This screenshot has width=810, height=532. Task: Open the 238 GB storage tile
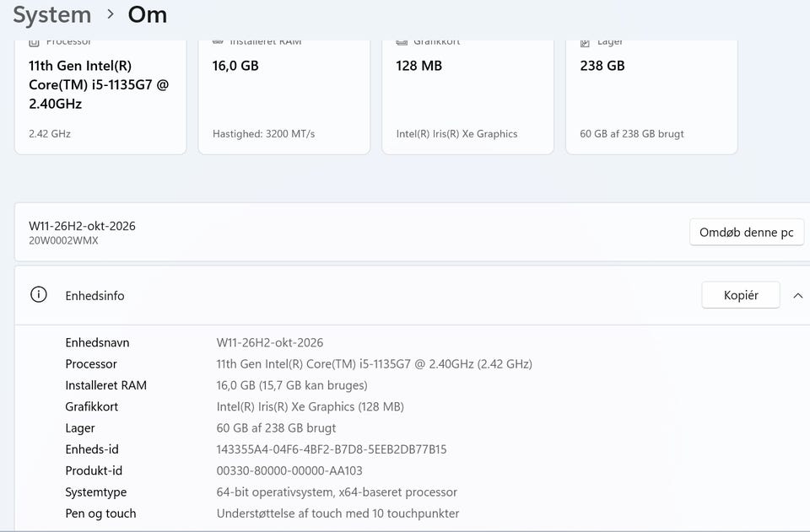coord(651,97)
